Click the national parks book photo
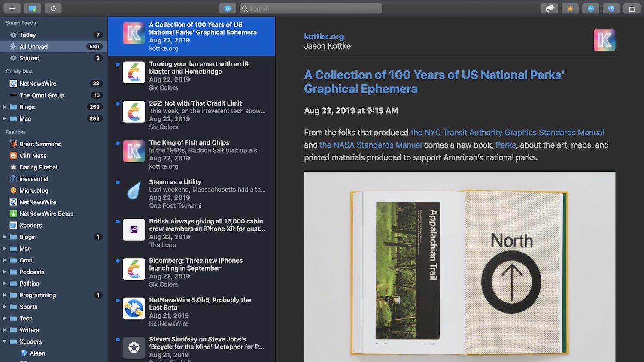 (459, 266)
